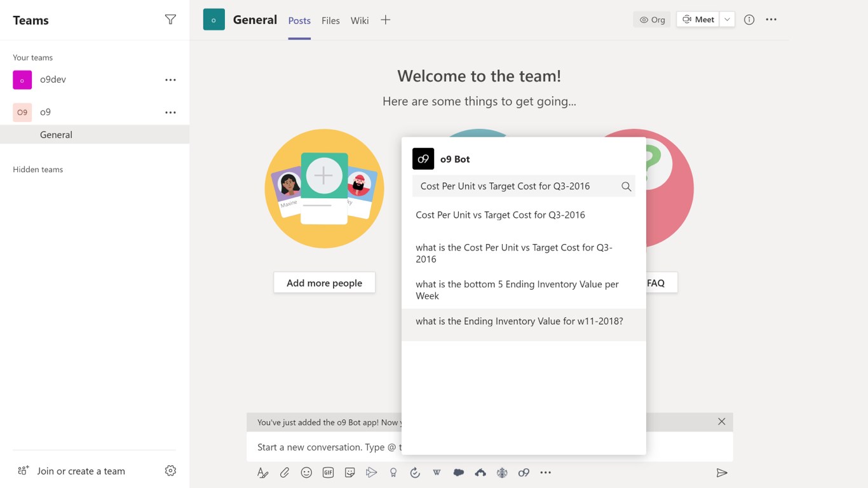Switch to the Files tab
Image resolution: width=868 pixels, height=488 pixels.
pos(330,20)
